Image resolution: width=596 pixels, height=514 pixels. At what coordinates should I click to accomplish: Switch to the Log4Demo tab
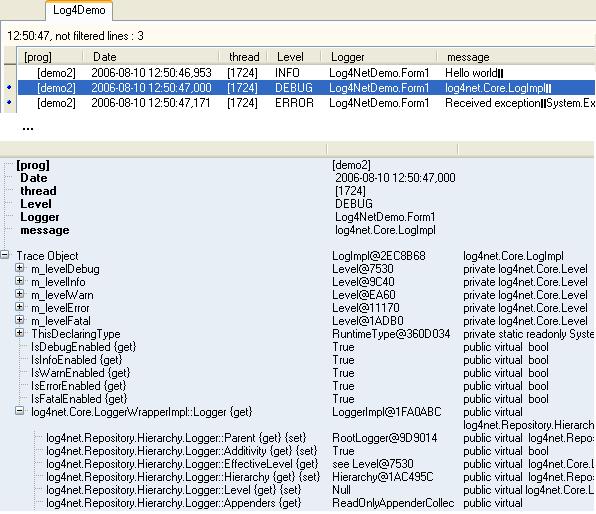(x=79, y=10)
